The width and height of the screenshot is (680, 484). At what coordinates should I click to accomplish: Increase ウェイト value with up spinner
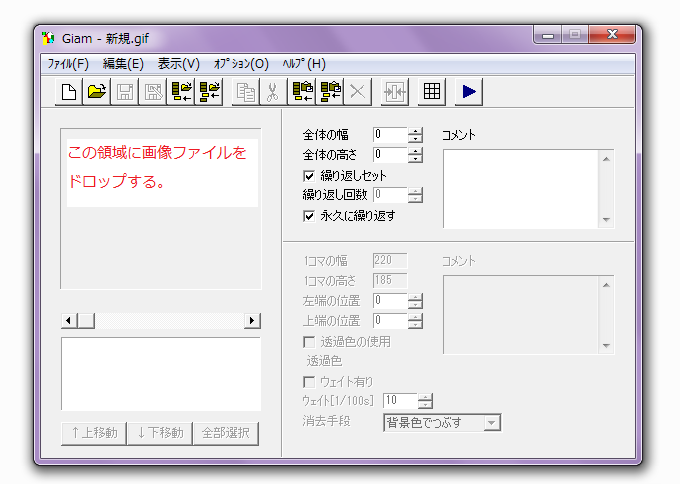(x=425, y=397)
